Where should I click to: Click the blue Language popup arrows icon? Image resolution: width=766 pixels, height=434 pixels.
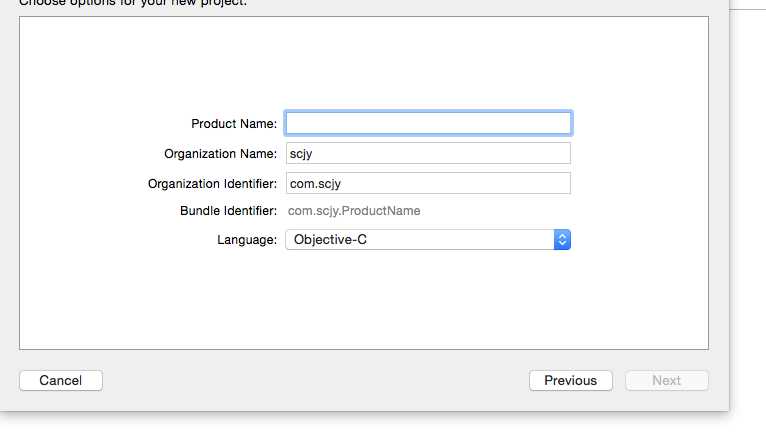click(x=562, y=239)
